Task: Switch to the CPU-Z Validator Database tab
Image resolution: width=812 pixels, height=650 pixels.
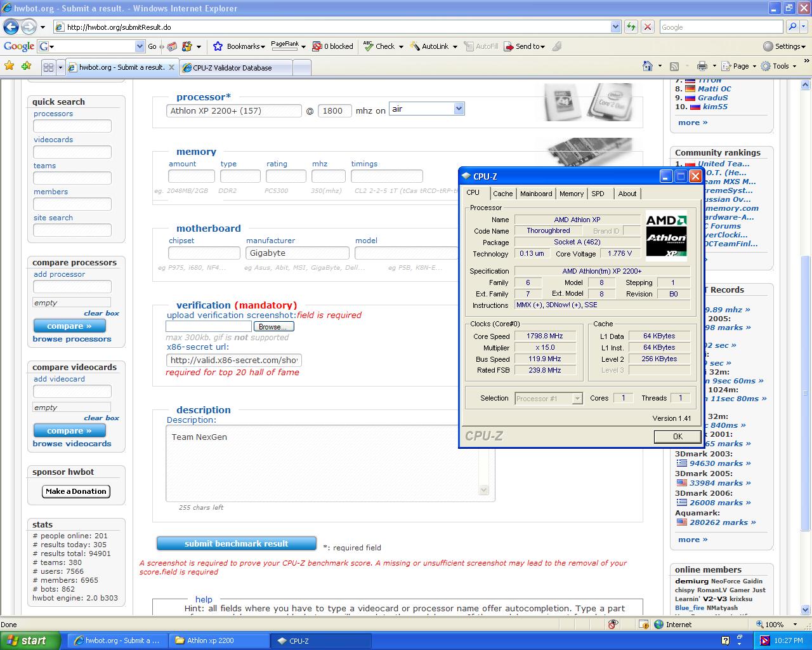Action: pos(236,67)
